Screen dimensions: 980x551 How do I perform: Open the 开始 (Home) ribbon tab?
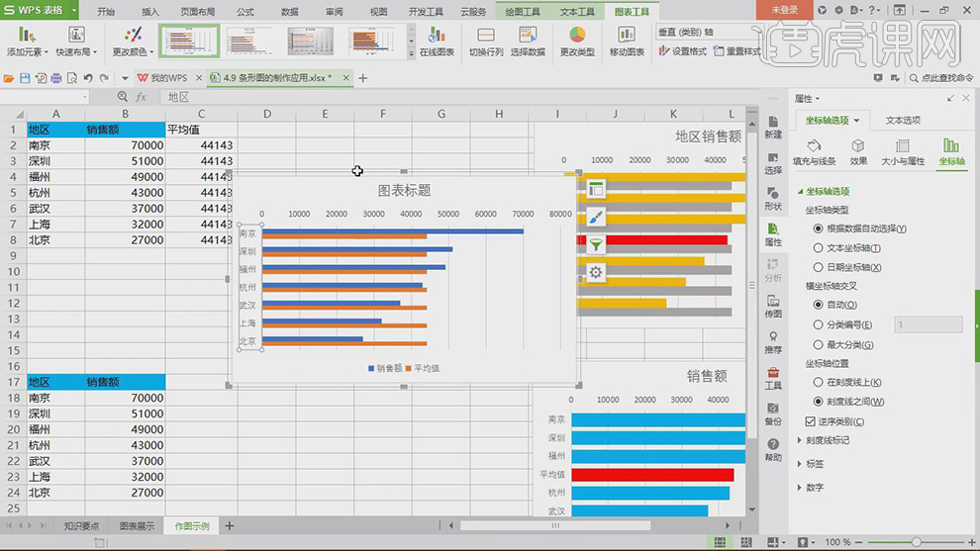[x=106, y=11]
